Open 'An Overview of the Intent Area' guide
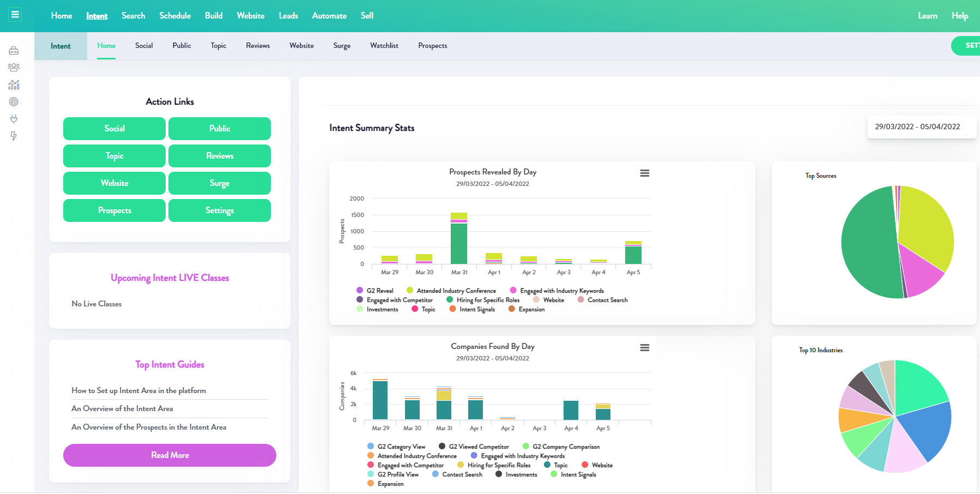Image resolution: width=980 pixels, height=494 pixels. click(x=122, y=408)
